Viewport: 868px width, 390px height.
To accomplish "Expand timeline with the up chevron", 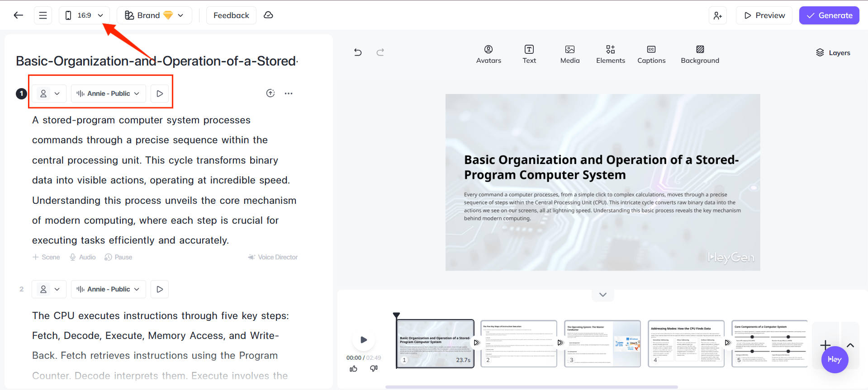I will 850,345.
